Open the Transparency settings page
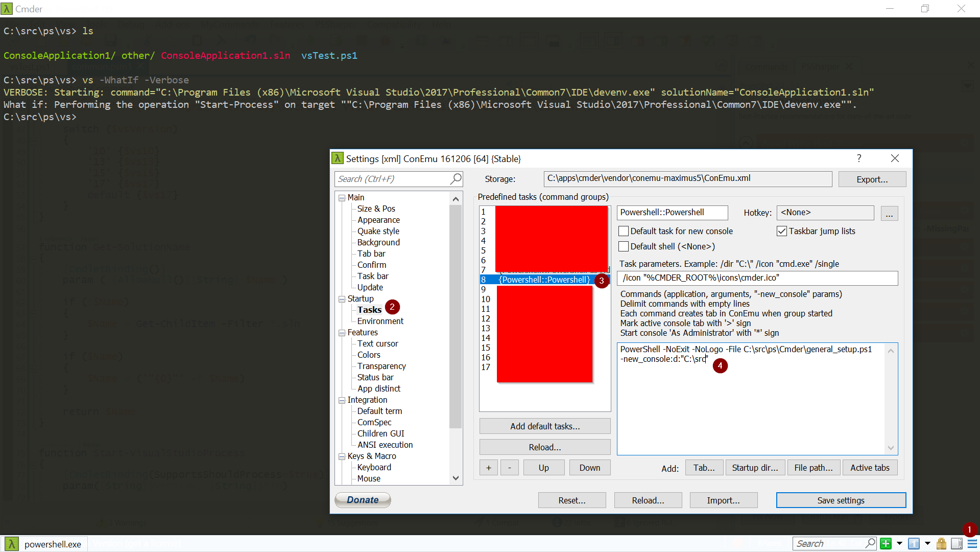The width and height of the screenshot is (980, 552). tap(381, 366)
